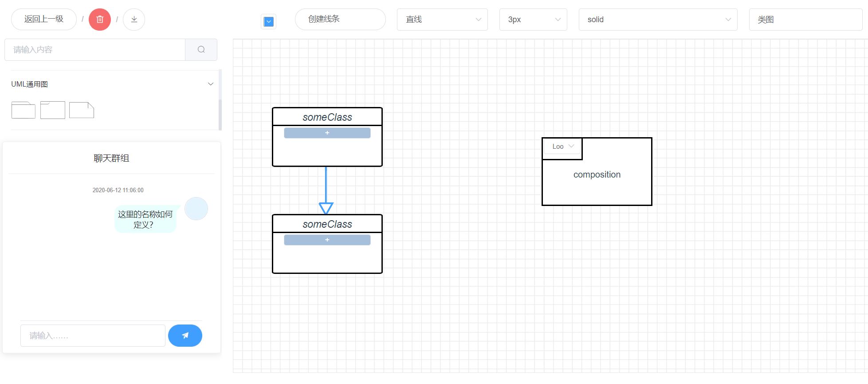868x384 pixels.
Task: Click the red trash delete button
Action: (x=100, y=20)
